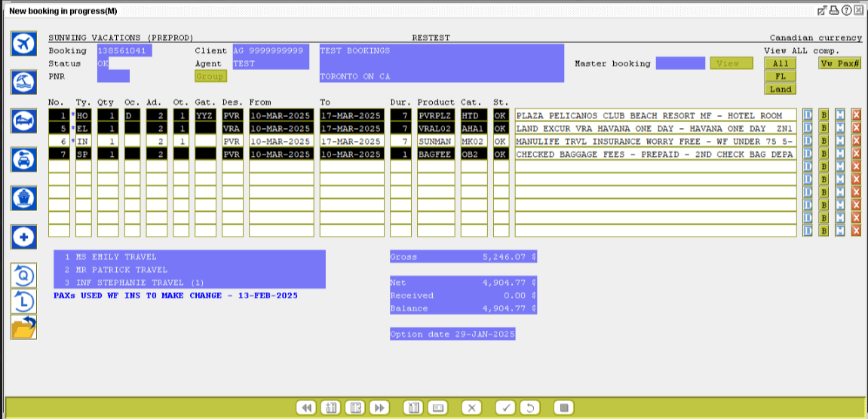Click the Manulife Trvl Insurance description
868x419 pixels.
pyautogui.click(x=655, y=141)
